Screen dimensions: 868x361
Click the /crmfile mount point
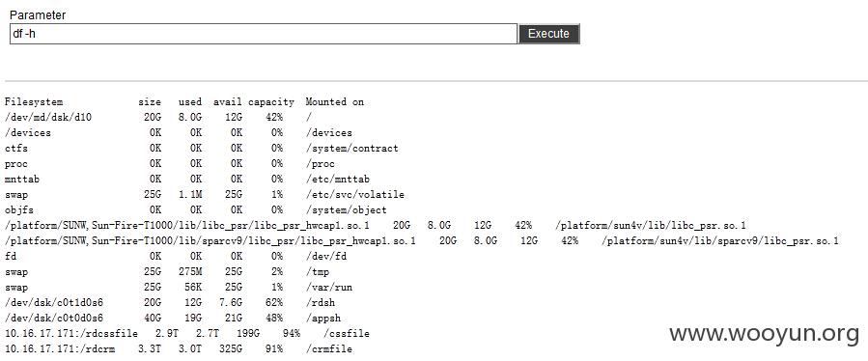click(x=328, y=348)
